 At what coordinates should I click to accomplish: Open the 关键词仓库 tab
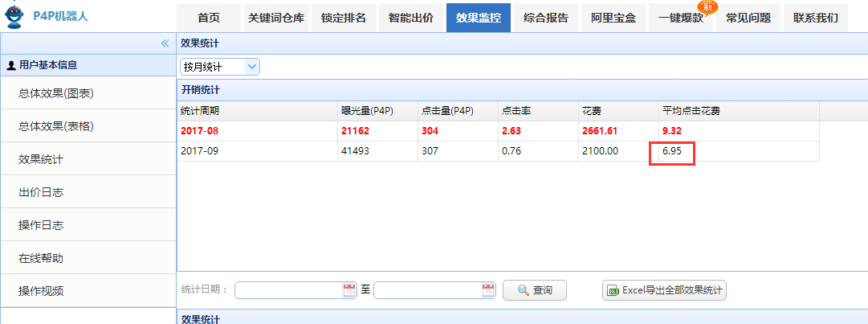[276, 18]
